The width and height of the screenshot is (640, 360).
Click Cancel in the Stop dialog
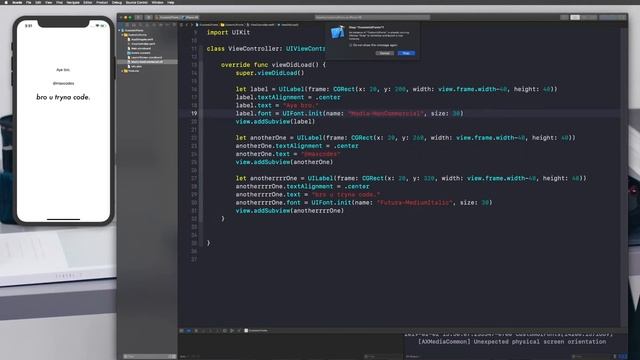click(x=384, y=53)
